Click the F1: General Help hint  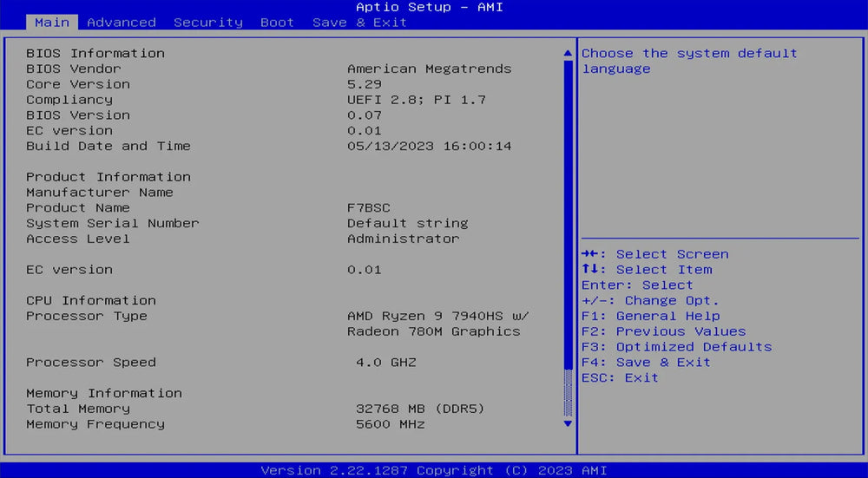click(x=650, y=316)
